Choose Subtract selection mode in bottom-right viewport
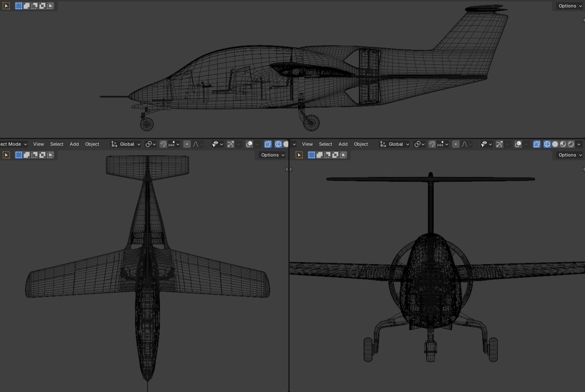 (327, 155)
